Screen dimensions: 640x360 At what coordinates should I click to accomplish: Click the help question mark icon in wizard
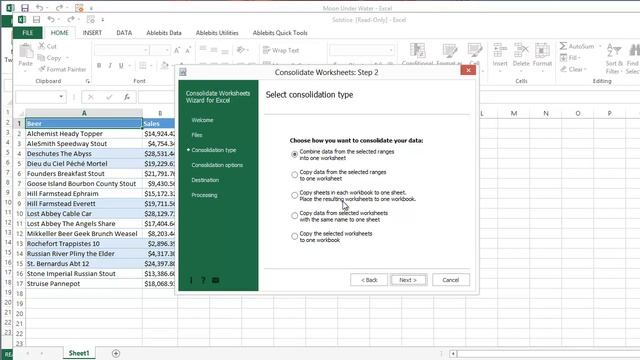coord(203,280)
